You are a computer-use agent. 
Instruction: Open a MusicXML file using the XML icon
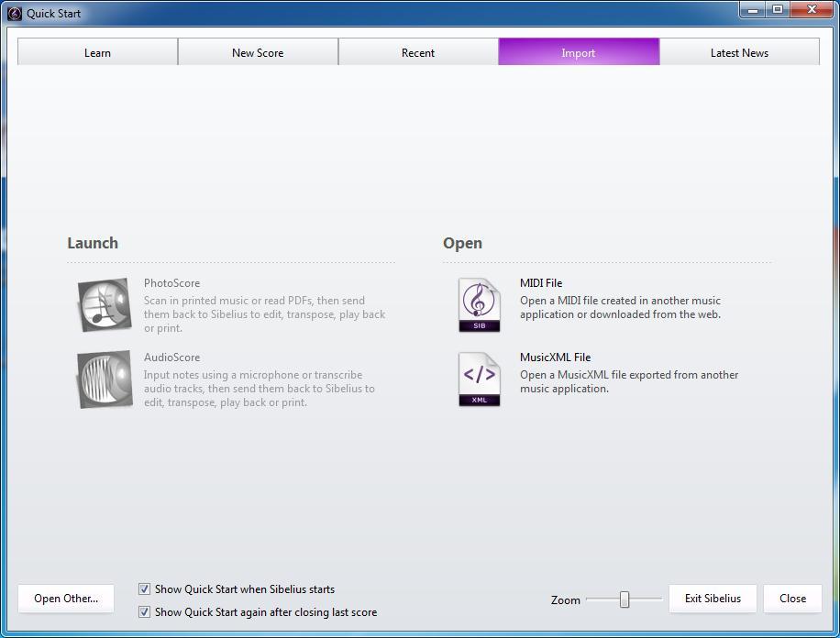pyautogui.click(x=479, y=379)
